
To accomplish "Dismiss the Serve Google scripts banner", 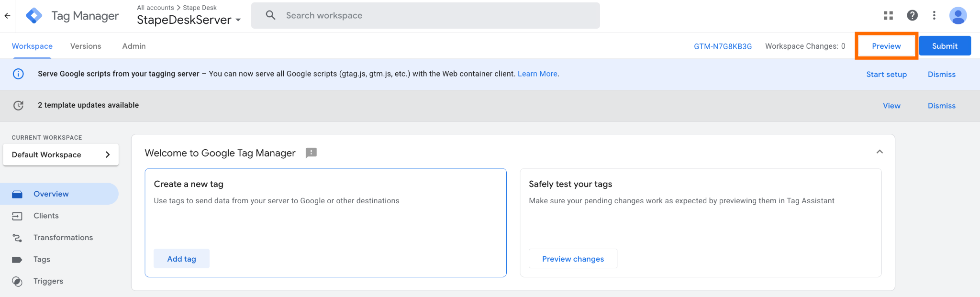I will (x=941, y=74).
